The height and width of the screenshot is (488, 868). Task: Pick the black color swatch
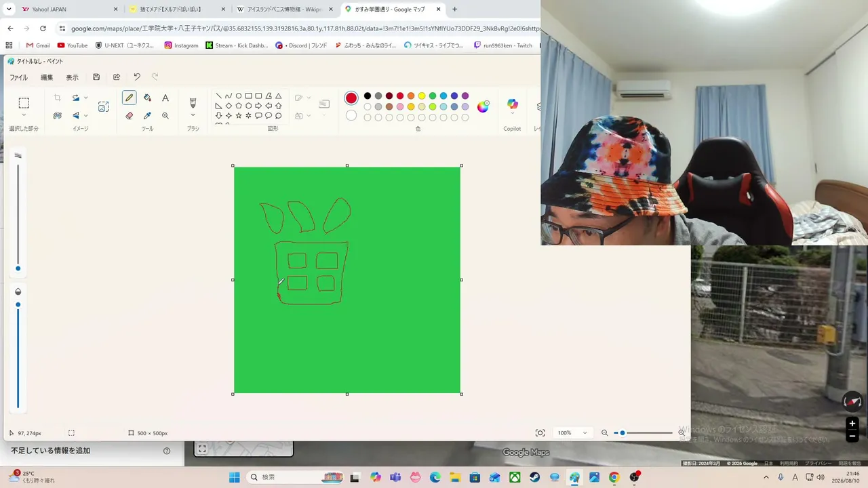pyautogui.click(x=368, y=96)
